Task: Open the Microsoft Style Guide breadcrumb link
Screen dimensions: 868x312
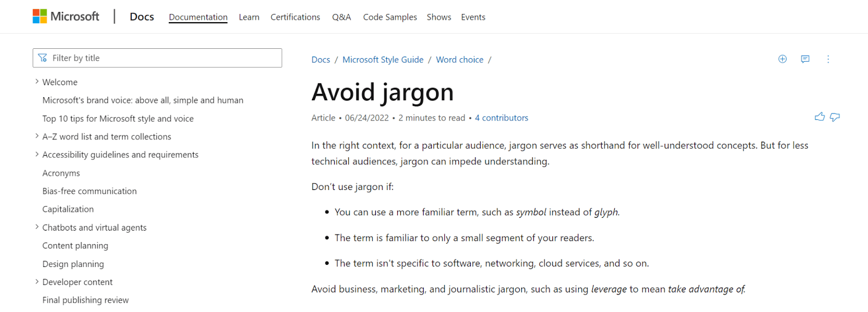Action: click(383, 60)
